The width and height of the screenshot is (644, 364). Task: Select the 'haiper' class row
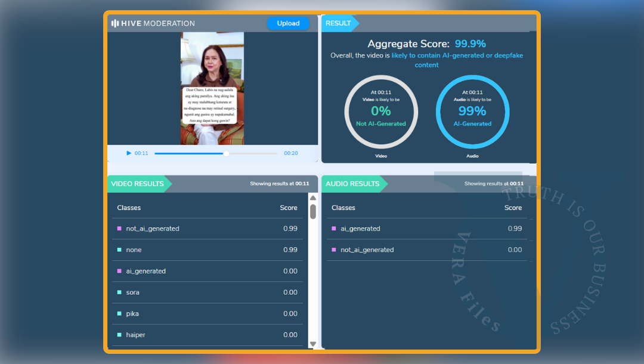click(x=208, y=335)
